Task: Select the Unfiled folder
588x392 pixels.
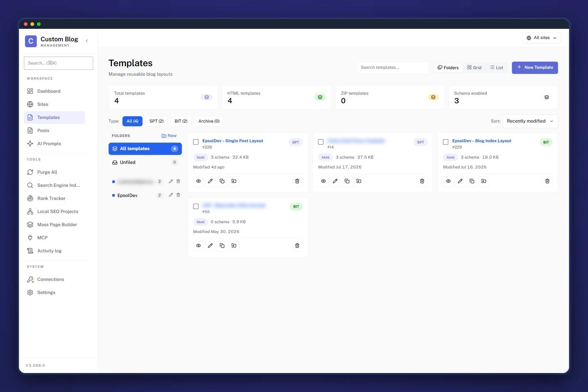Action: [145, 163]
